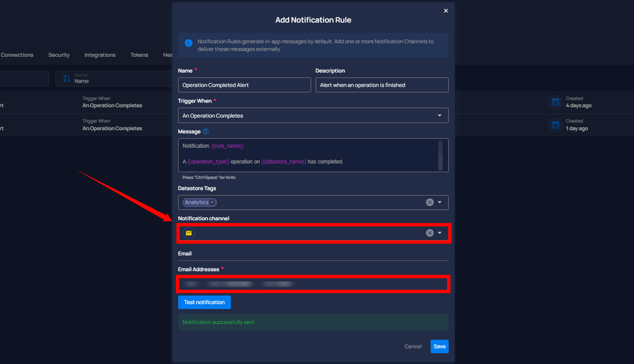This screenshot has height=364, width=634.
Task: Click the {{datastore_name}} variable
Action: [x=284, y=161]
